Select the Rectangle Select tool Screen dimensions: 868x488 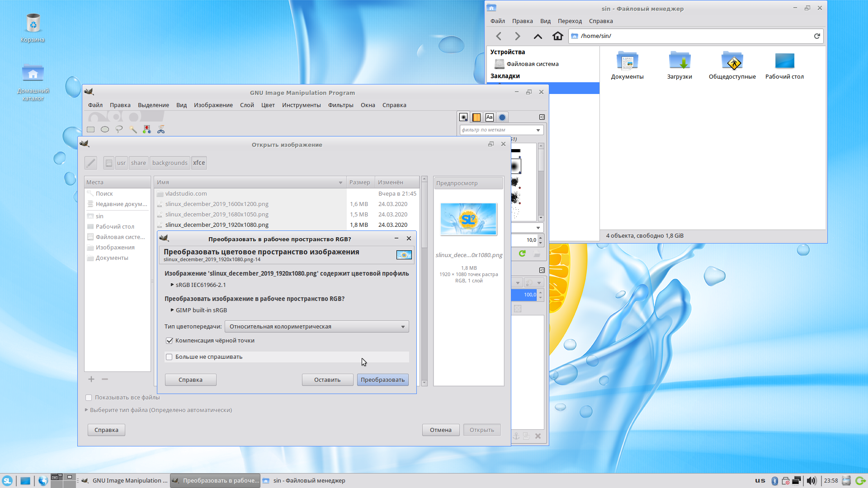[x=91, y=130]
